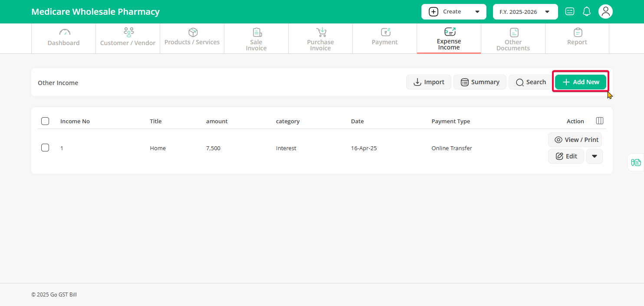644x306 pixels.
Task: Open the Dashboard tab
Action: [63, 38]
